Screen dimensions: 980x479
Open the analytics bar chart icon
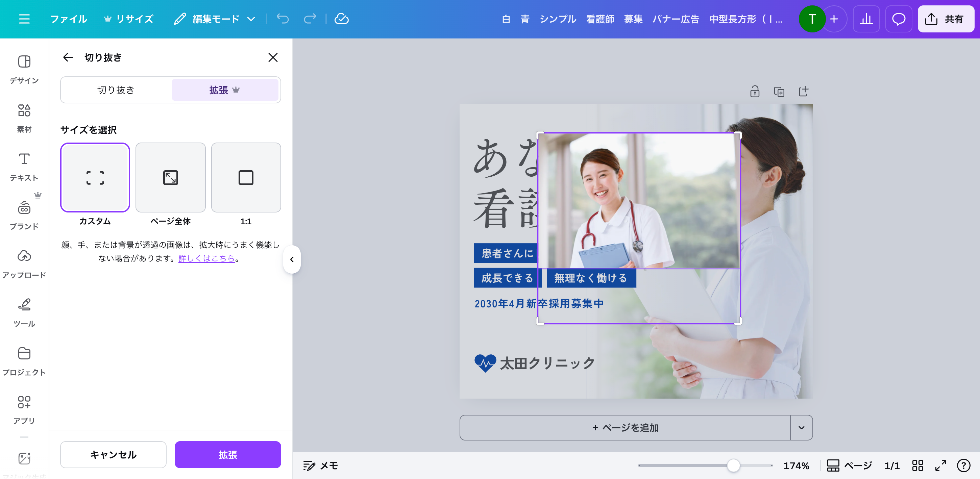click(866, 19)
